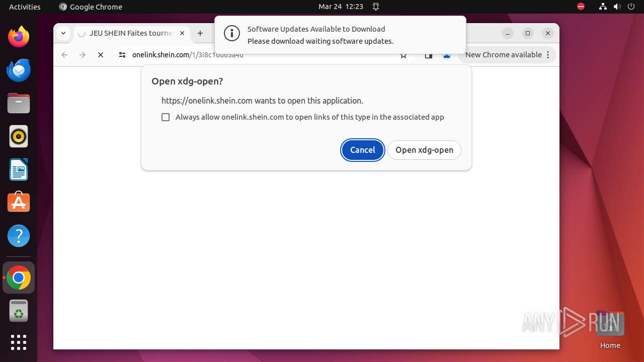
Task: Open a new tab with plus button
Action: click(200, 33)
